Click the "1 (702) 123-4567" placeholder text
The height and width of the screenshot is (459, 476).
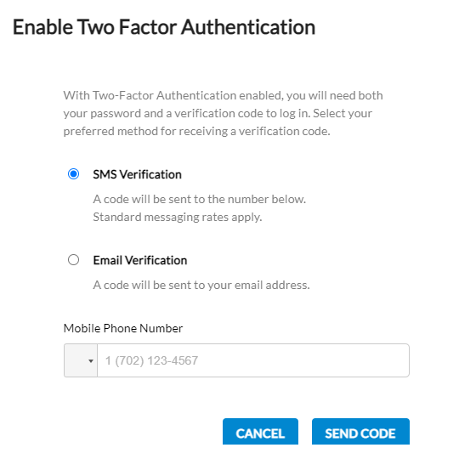[151, 360]
